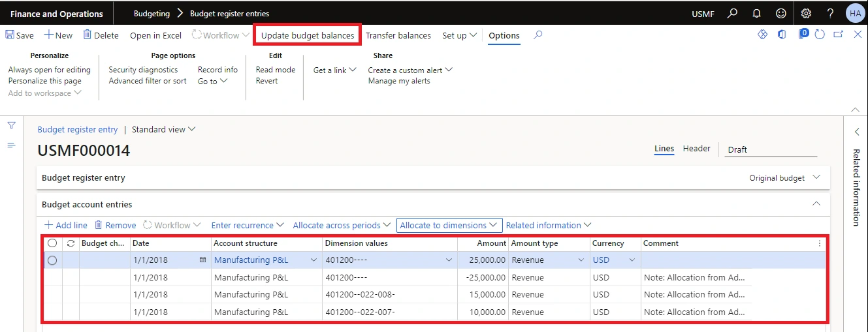868x332 pixels.
Task: Open grid Related information dropdown
Action: point(549,225)
